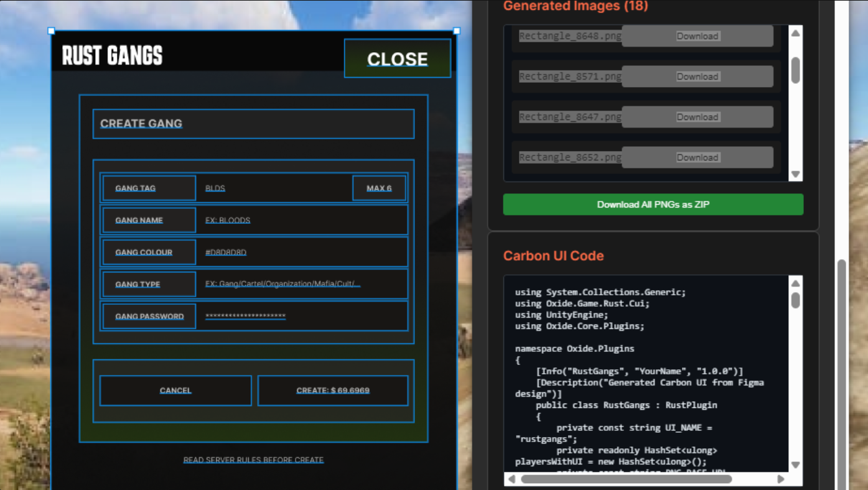Screen dimensions: 868x490
Task: Click the code panel scroll right arrow
Action: tap(781, 479)
